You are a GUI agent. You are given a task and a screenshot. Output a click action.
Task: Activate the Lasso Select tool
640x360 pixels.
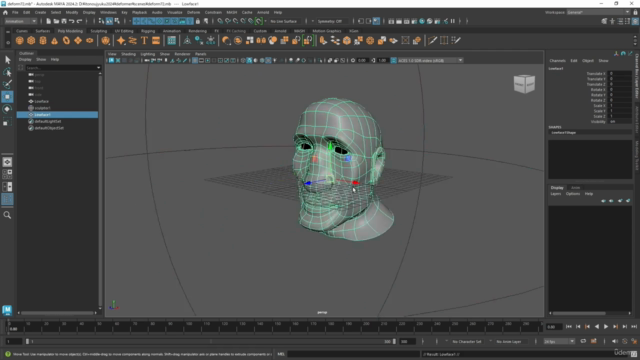pos(7,72)
